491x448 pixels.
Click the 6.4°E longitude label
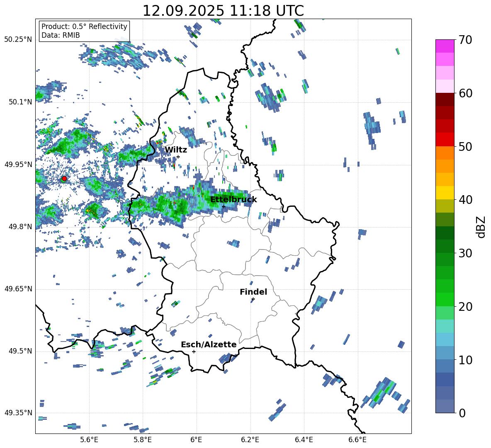click(304, 440)
